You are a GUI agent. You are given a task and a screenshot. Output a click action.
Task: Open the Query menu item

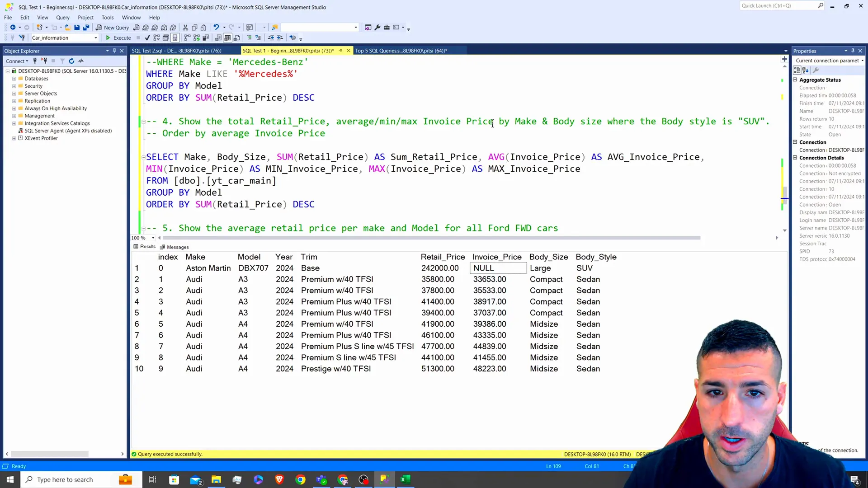point(62,17)
